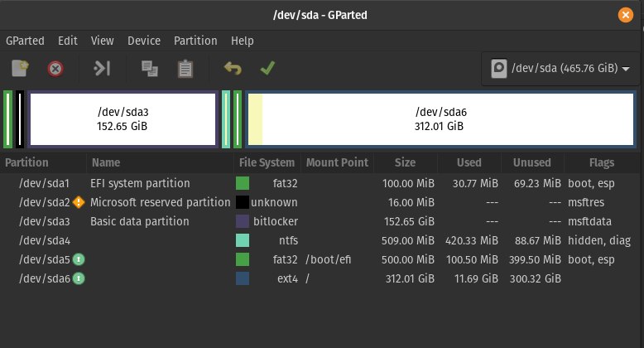Click the Copy partition toolbar icon
Viewport: 644px width, 348px height.
tap(150, 69)
